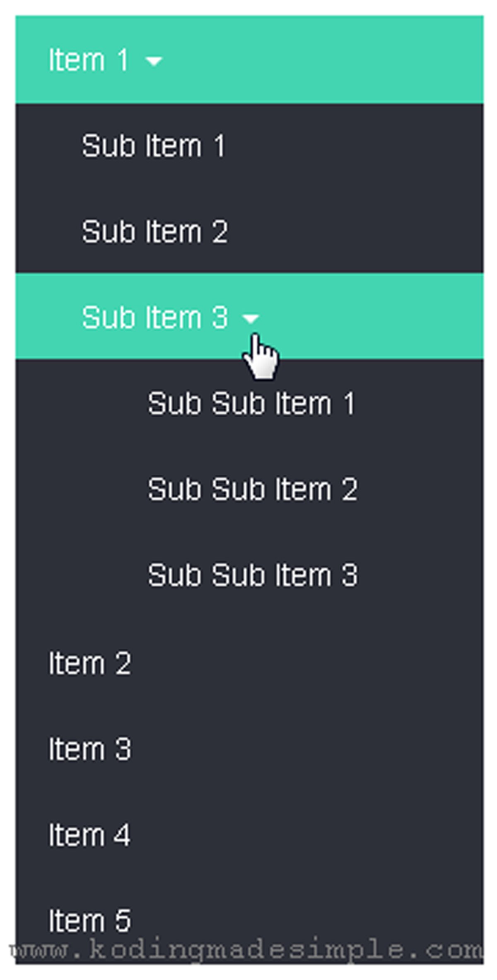Viewport: 497px width, 980px height.
Task: Click the kodingmadesimple.com watermark text
Action: tap(248, 949)
